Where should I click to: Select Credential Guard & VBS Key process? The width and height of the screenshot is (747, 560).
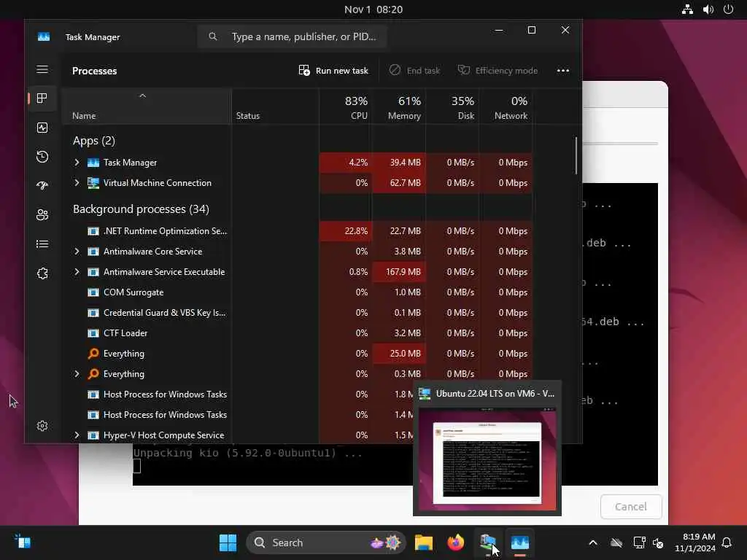pos(298,313)
